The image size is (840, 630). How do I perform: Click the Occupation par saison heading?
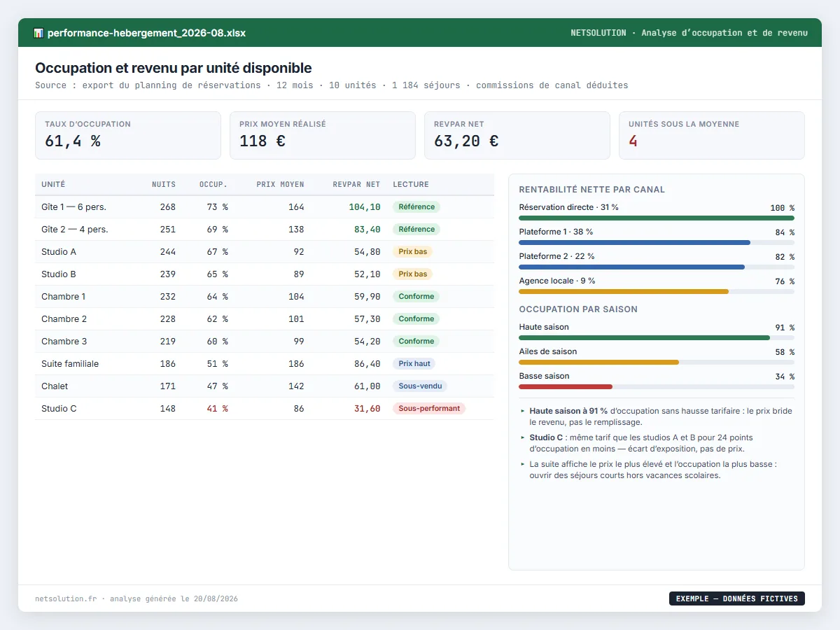point(578,309)
